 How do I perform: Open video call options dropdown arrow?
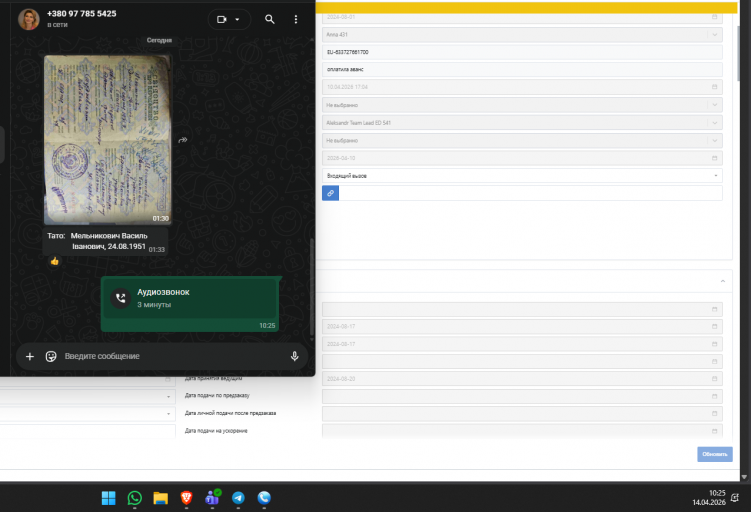[237, 20]
